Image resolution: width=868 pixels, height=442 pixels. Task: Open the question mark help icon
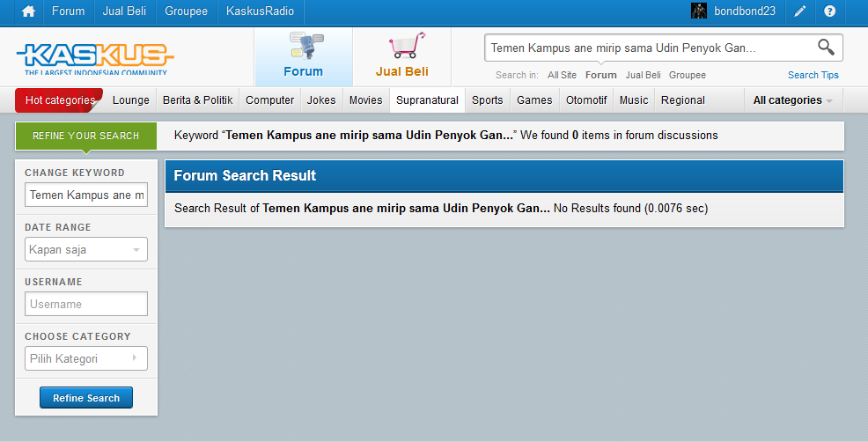[x=829, y=11]
